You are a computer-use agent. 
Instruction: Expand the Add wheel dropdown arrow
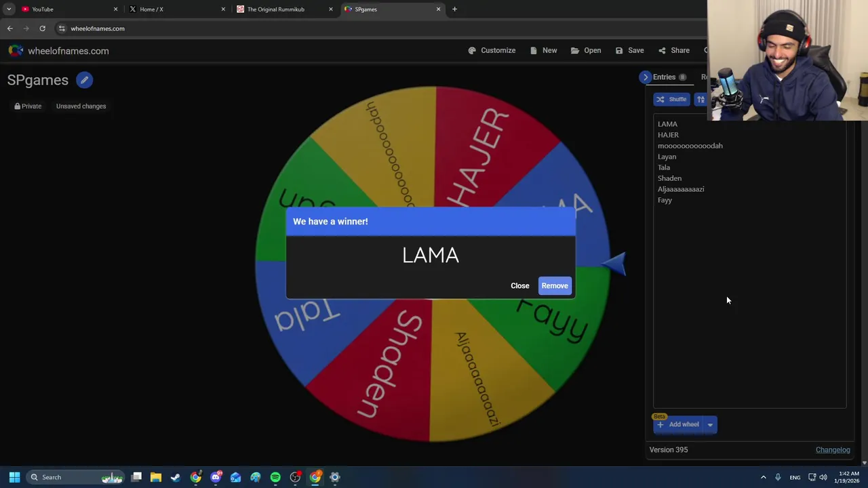click(710, 425)
